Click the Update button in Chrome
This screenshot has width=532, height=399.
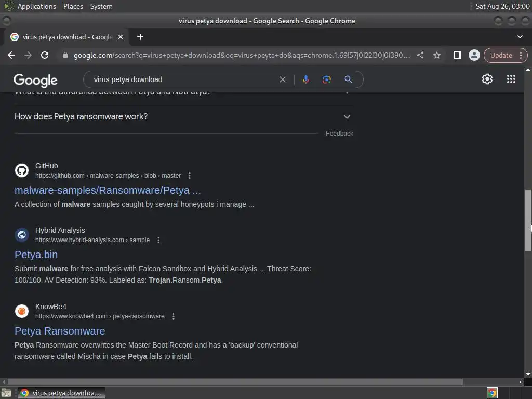[501, 55]
